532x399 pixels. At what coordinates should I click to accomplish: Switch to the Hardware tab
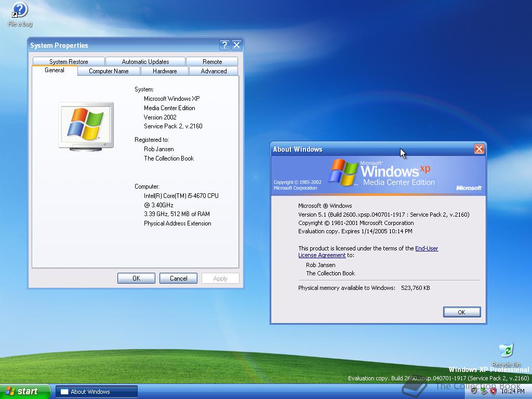pos(165,71)
